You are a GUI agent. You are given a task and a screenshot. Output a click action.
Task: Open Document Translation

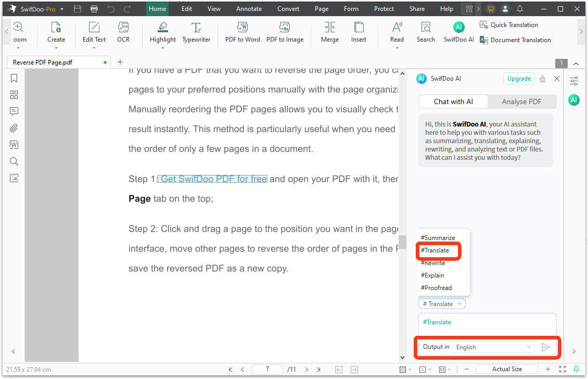[515, 40]
